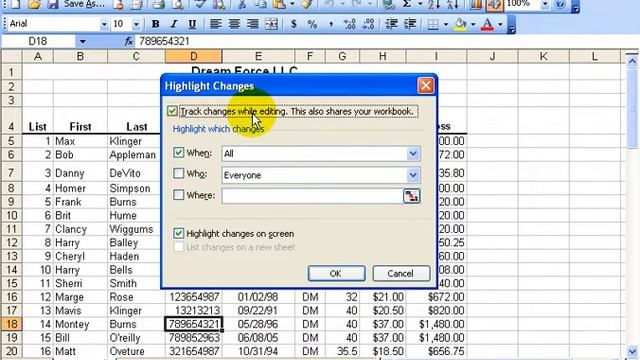Screen dimensions: 640x360
Task: Click the vertical scrollbar up arrow
Action: (632, 62)
